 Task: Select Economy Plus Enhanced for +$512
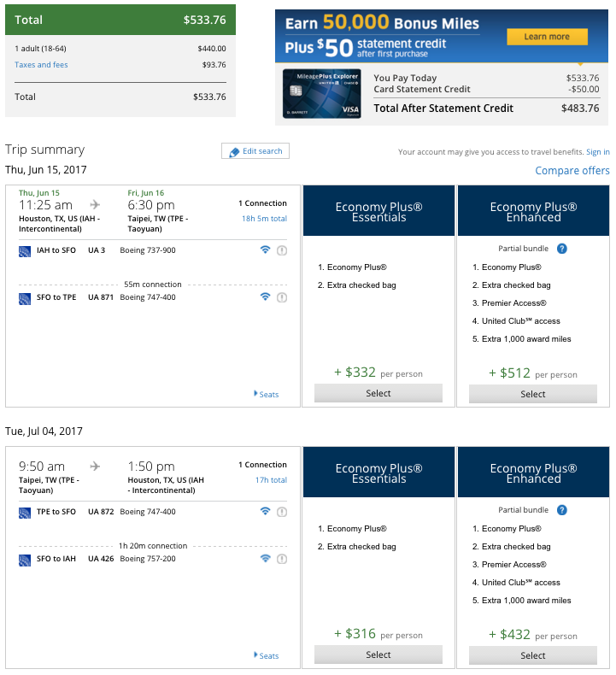[x=533, y=394]
